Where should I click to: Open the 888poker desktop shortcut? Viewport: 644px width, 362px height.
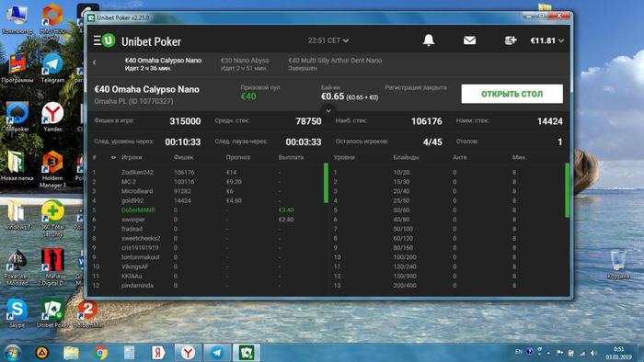coord(17,117)
